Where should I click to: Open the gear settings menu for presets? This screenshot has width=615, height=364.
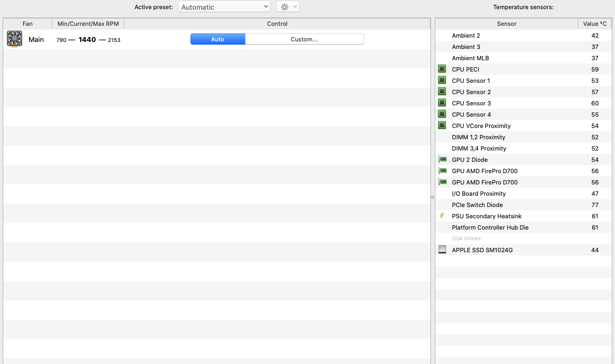[x=288, y=6]
